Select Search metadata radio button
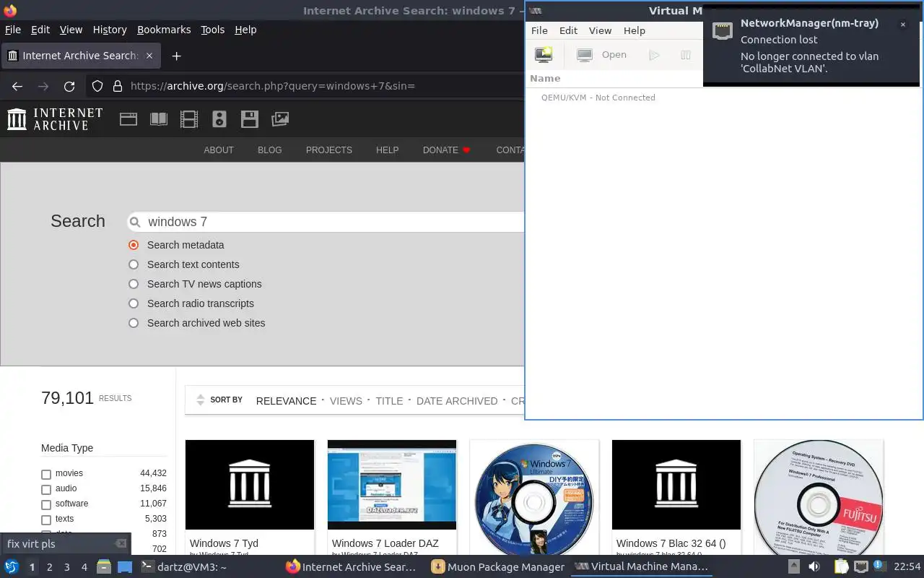The image size is (924, 578). pos(134,245)
